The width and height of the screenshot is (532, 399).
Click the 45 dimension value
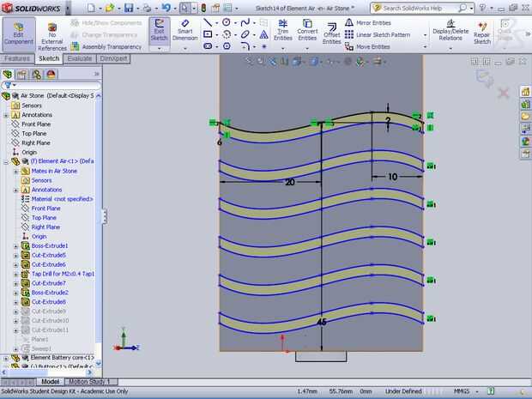coord(321,322)
